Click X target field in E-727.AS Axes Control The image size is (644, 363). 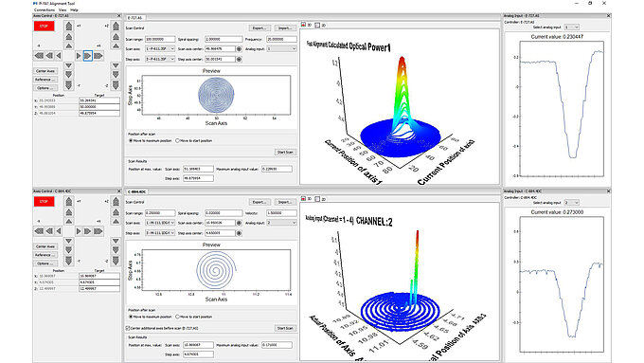tap(99, 100)
